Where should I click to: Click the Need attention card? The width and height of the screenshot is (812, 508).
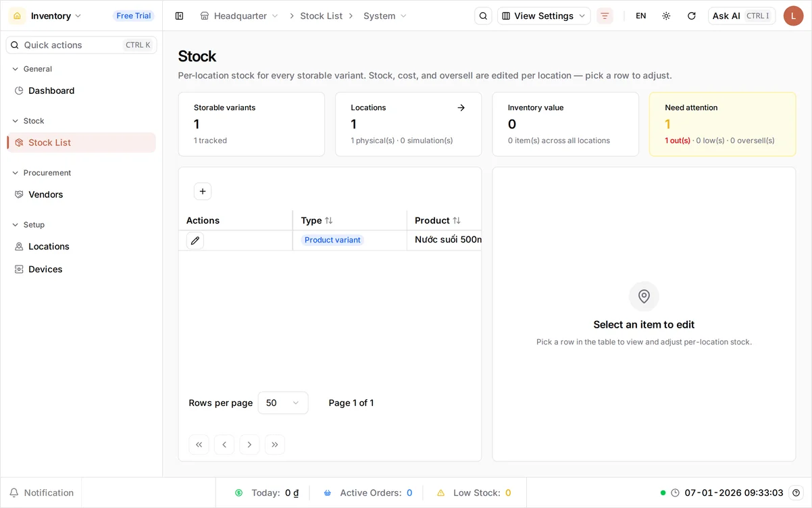click(722, 124)
